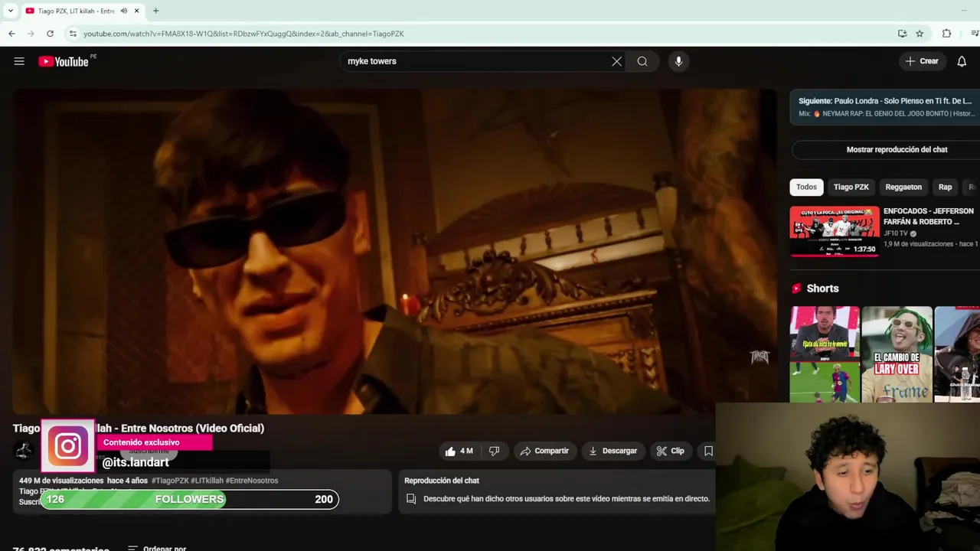Save the video with the bookmark icon
Image resolution: width=980 pixels, height=551 pixels.
708,451
